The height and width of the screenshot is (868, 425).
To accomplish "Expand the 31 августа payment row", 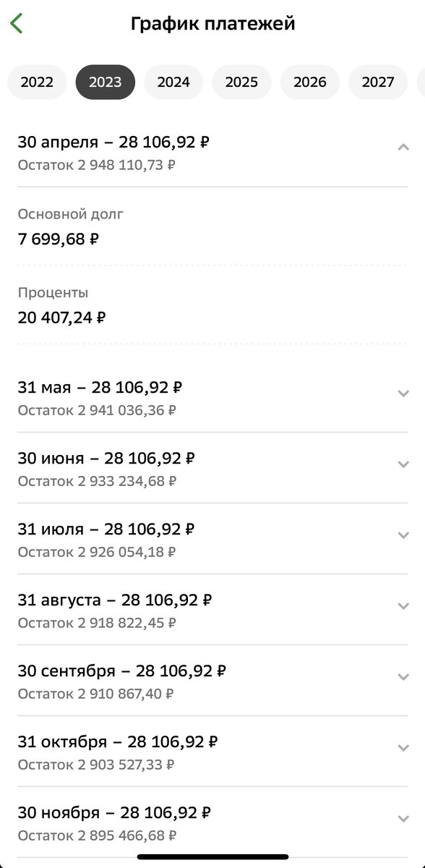I will point(405,607).
